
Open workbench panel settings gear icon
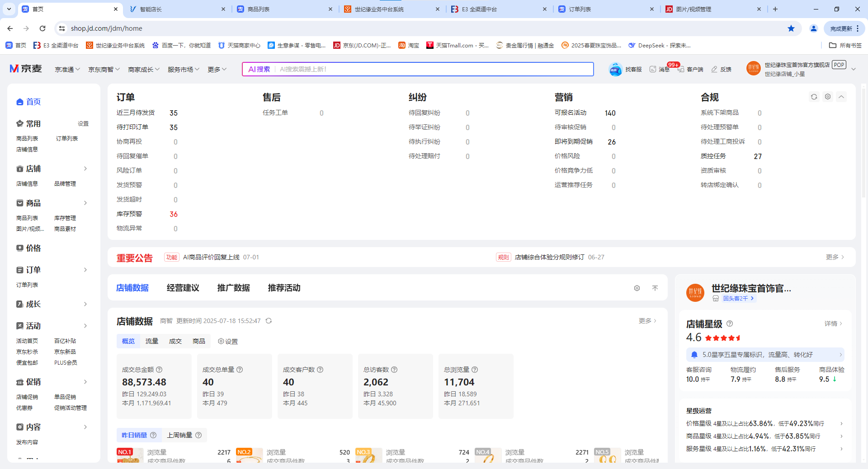point(828,97)
